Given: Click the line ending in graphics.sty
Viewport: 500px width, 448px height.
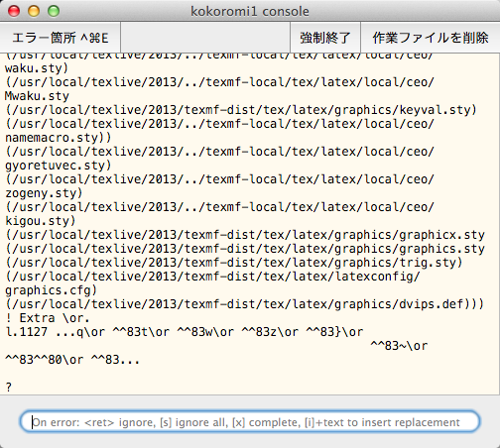Looking at the screenshot, I should click(x=245, y=249).
